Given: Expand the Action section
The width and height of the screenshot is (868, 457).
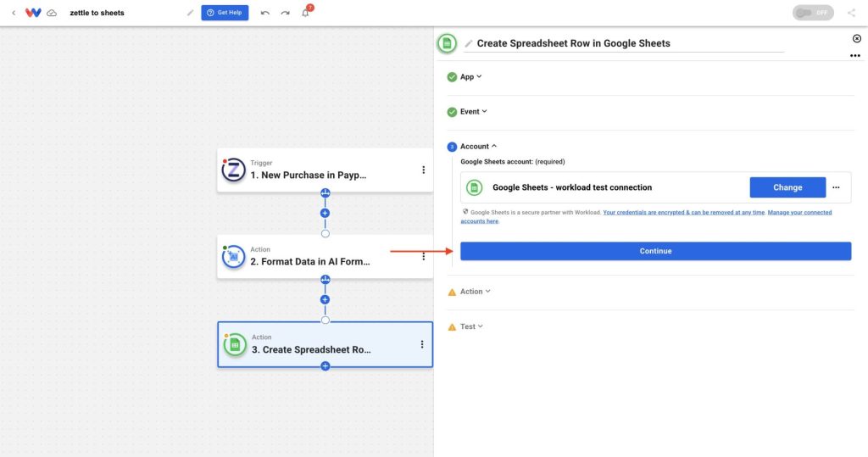Looking at the screenshot, I should point(475,292).
